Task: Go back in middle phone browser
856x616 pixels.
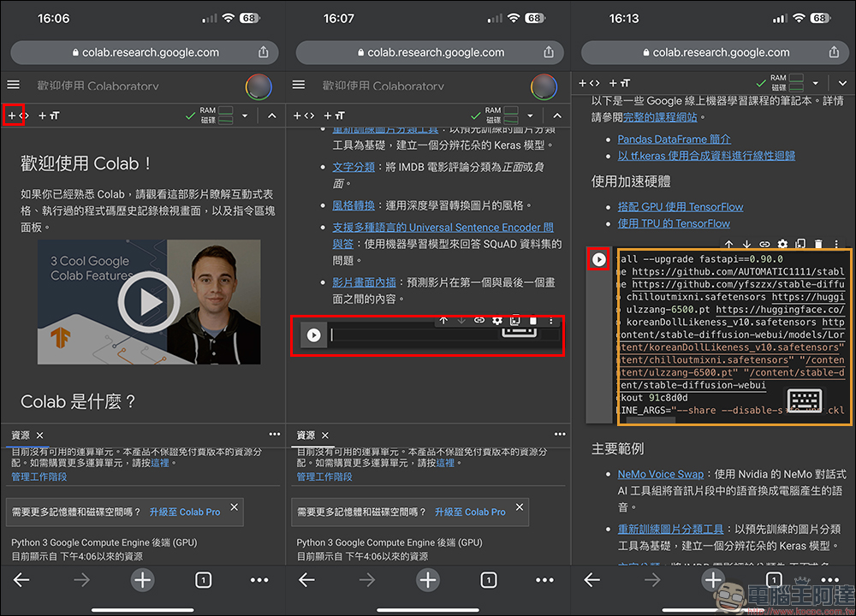Action: 306,580
